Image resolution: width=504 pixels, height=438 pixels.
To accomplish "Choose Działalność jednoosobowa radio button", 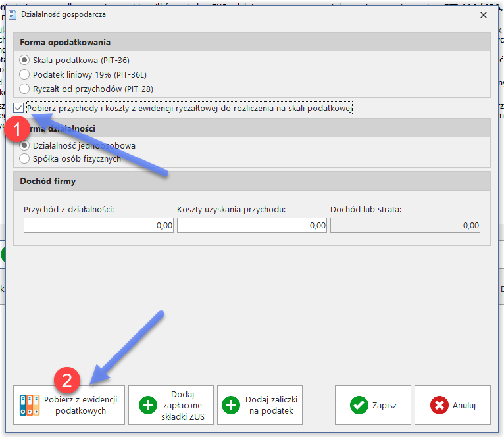I will (x=25, y=145).
